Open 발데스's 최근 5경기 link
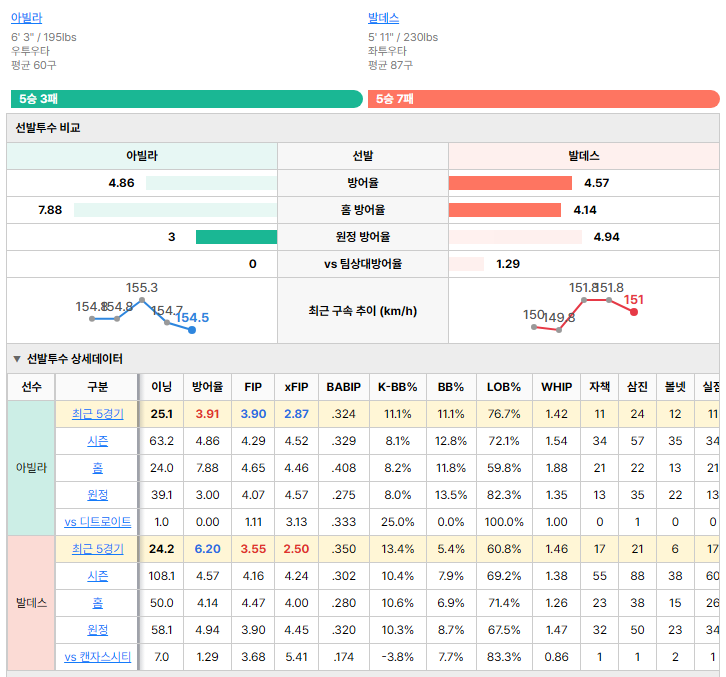 tap(98, 549)
